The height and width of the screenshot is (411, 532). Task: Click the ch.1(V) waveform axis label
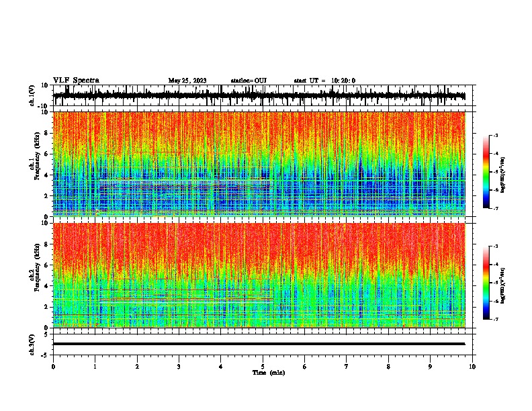[x=32, y=95]
